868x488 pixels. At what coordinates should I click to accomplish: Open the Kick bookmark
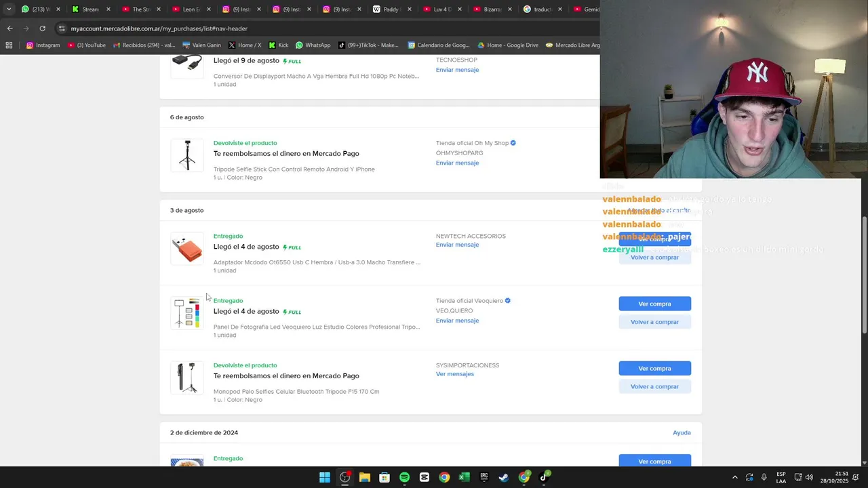tap(278, 45)
